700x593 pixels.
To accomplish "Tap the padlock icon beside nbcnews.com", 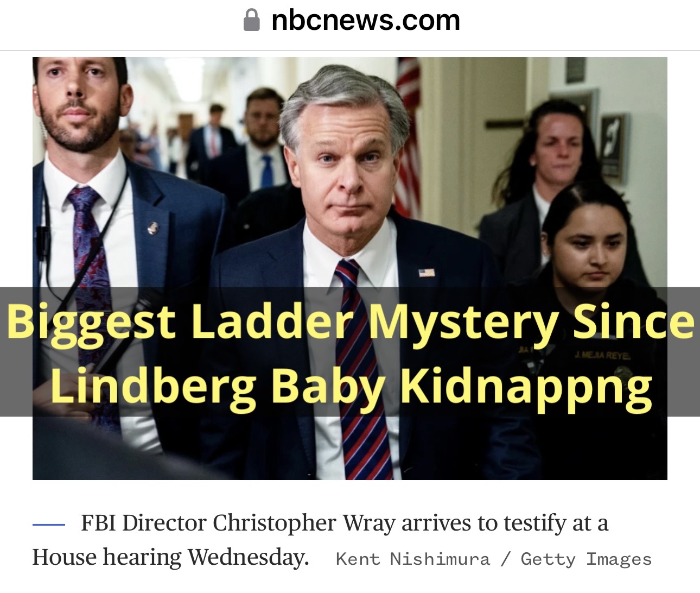I will tap(251, 20).
